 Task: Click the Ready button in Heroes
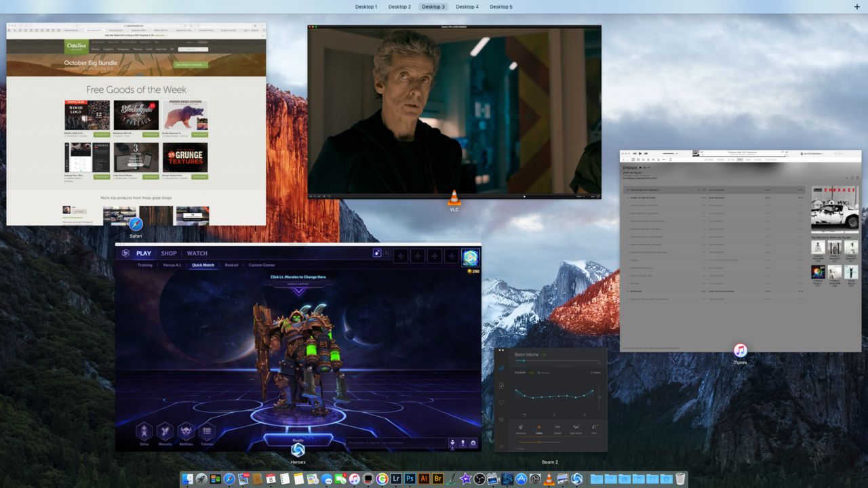click(x=298, y=440)
